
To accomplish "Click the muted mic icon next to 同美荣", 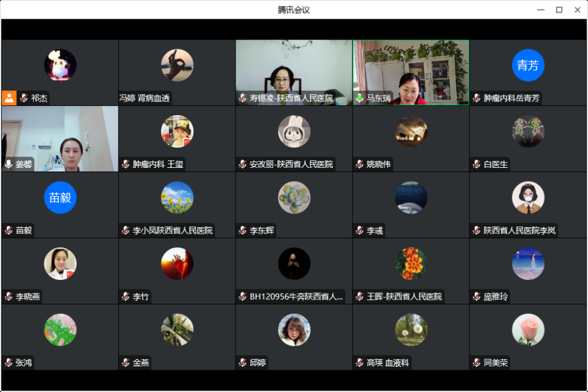I will 477,363.
